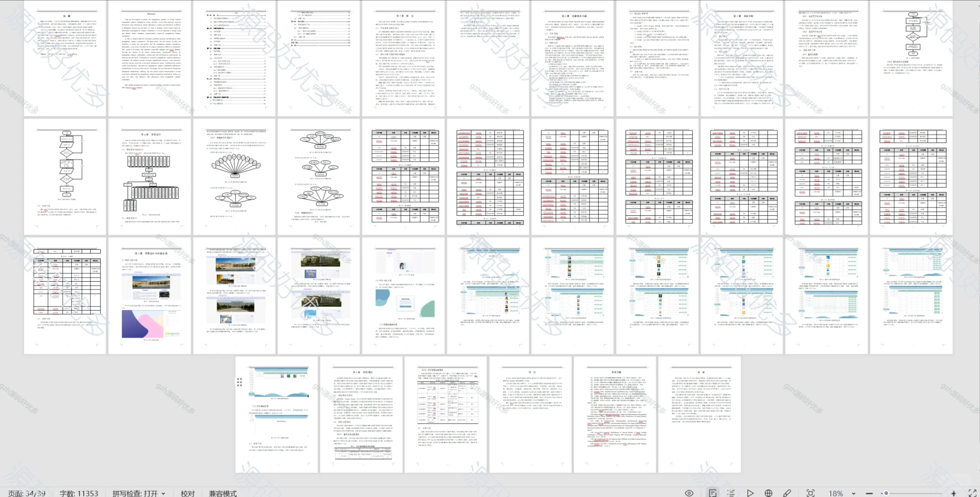The image size is (980, 497).
Task: Click the zoom slider handle
Action: pos(886,493)
